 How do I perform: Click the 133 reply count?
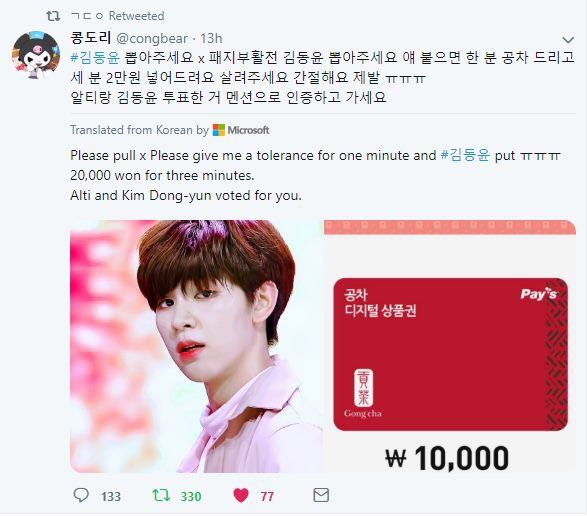tap(111, 497)
